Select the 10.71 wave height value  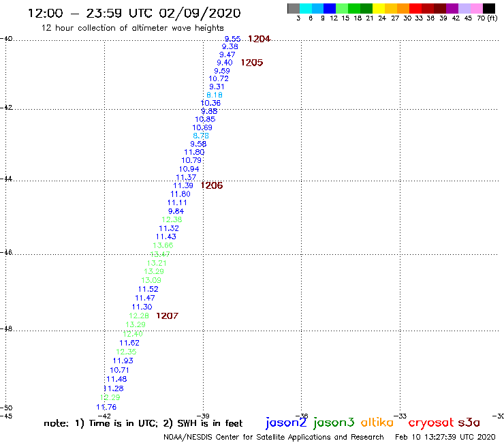tap(120, 370)
